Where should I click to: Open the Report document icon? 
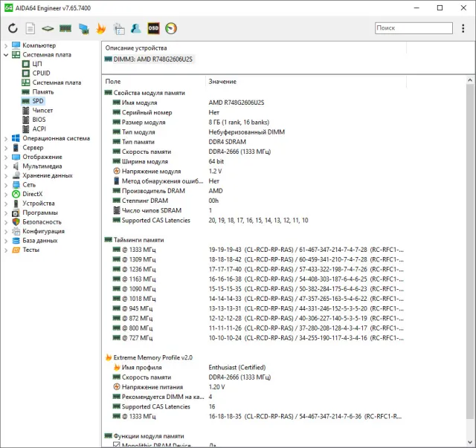(x=30, y=28)
